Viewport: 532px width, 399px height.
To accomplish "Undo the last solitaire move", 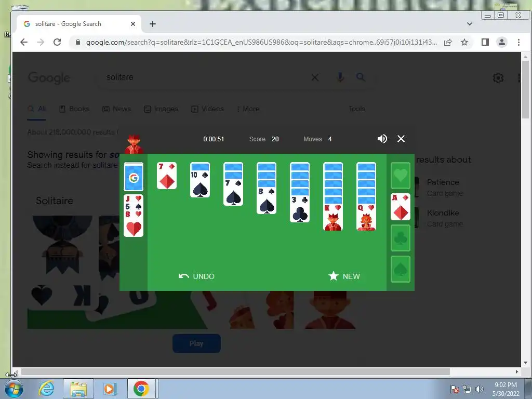I will pos(196,276).
